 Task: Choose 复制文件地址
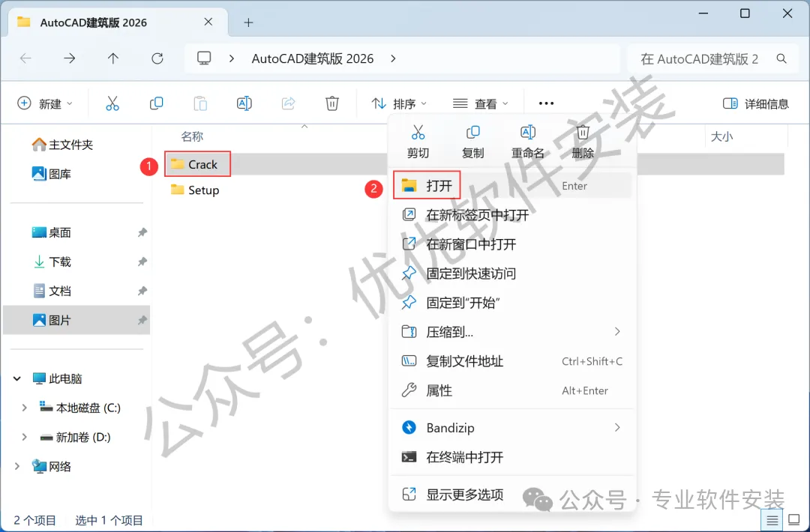coord(512,361)
